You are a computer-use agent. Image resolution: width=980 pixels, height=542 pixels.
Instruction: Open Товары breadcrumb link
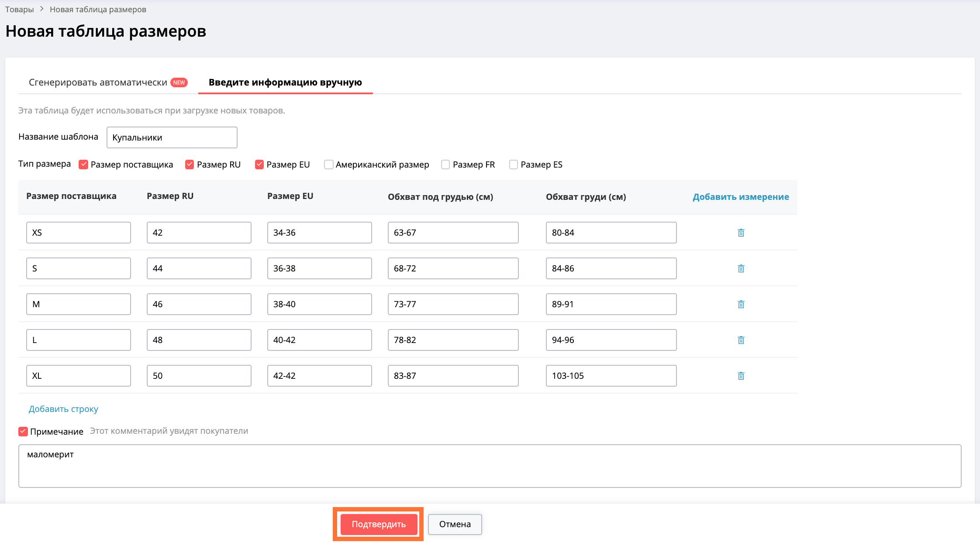point(19,10)
